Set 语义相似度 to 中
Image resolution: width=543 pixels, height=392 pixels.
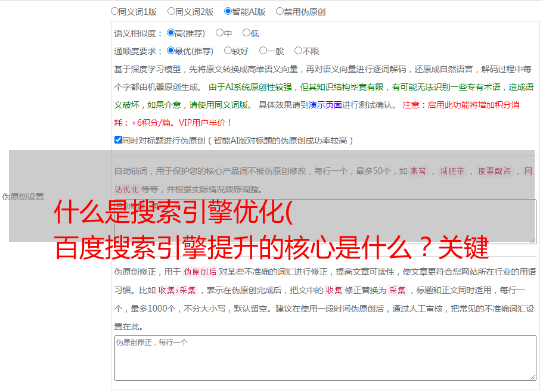point(219,33)
